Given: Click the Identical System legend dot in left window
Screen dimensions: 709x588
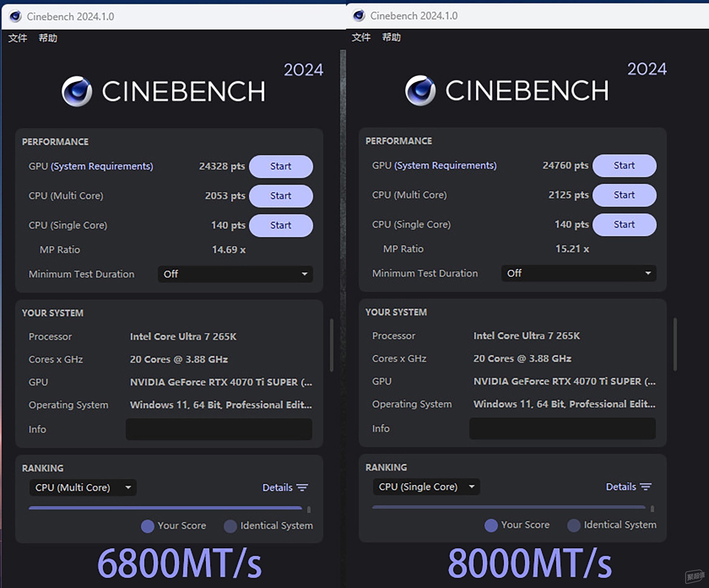Looking at the screenshot, I should tap(230, 526).
